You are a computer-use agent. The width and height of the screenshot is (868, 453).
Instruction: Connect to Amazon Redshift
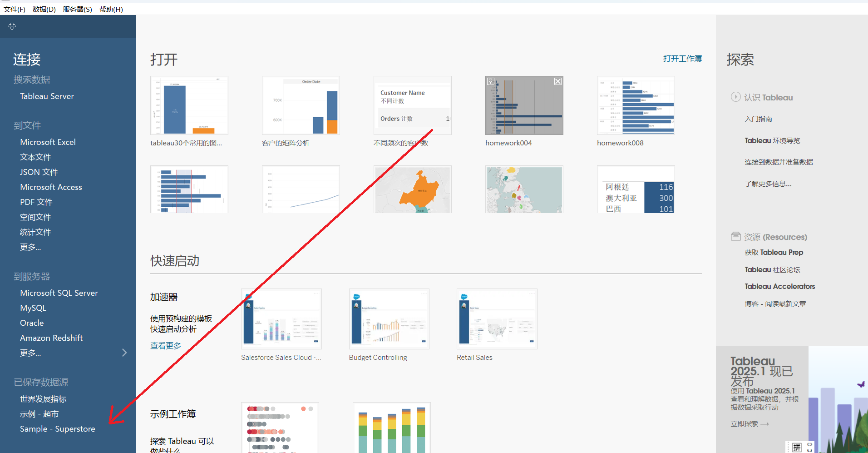[x=51, y=338]
